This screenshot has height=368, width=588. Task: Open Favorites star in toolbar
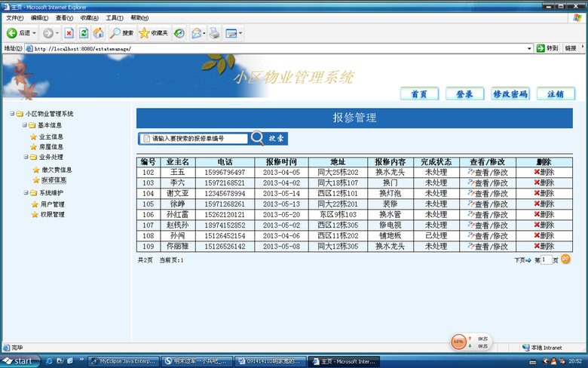tap(144, 33)
